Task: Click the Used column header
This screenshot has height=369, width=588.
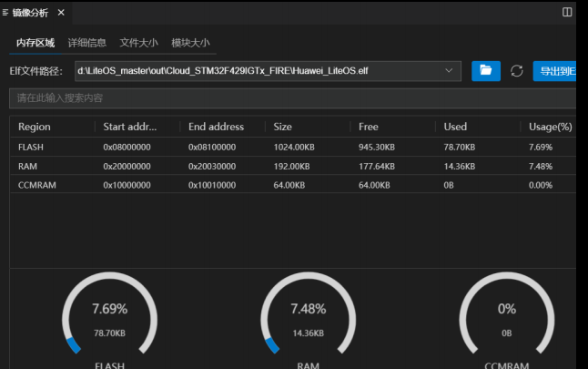Action: [455, 127]
